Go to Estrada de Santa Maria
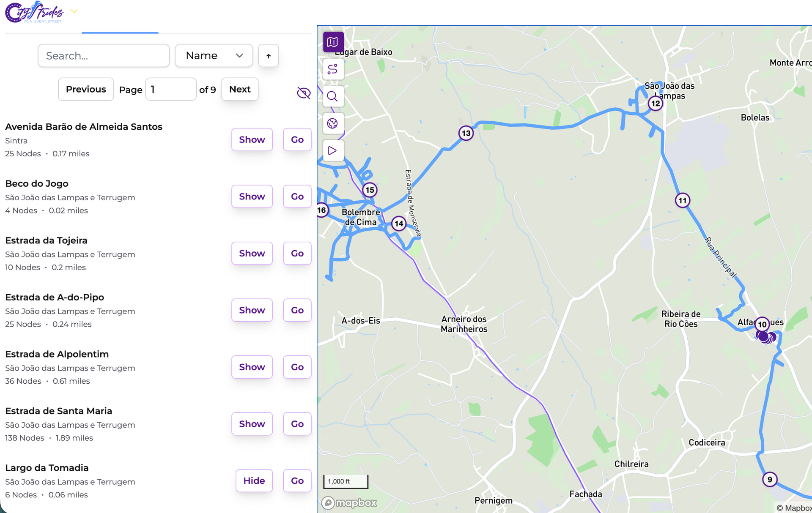Screen dimensions: 812x513 (297, 424)
